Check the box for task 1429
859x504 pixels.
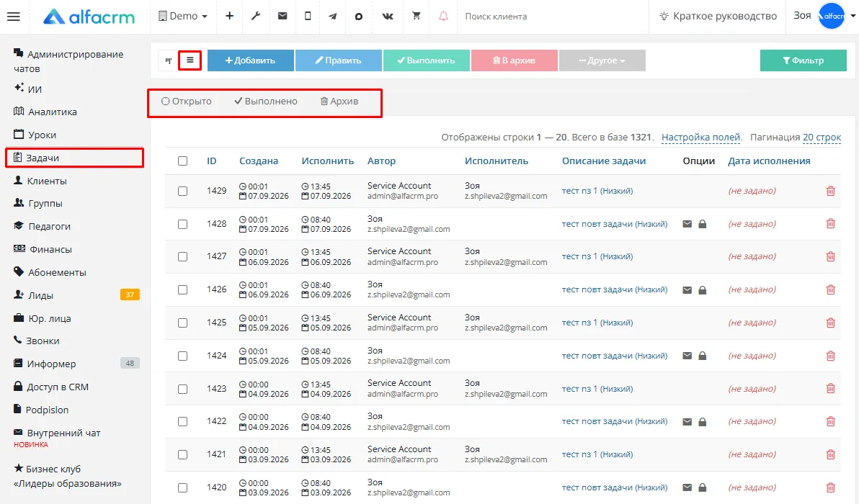[182, 191]
